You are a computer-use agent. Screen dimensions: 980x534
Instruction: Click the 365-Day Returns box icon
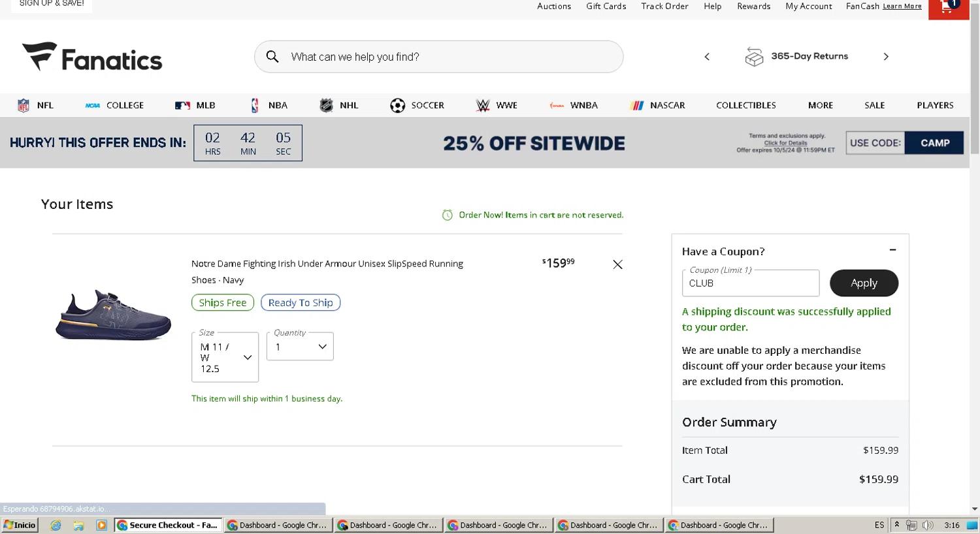[754, 57]
